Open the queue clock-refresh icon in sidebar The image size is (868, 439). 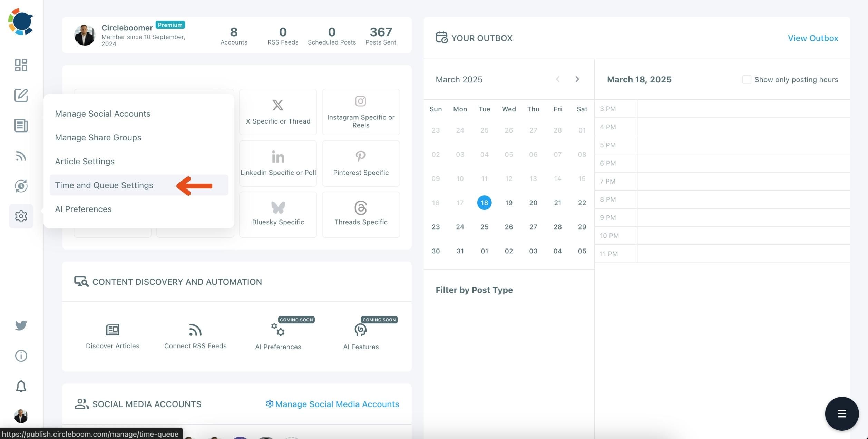21,186
